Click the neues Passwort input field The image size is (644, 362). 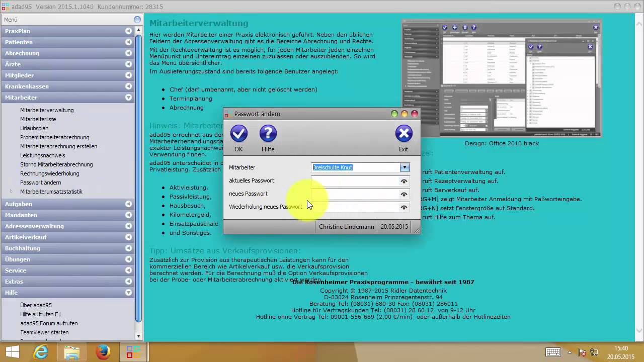355,194
